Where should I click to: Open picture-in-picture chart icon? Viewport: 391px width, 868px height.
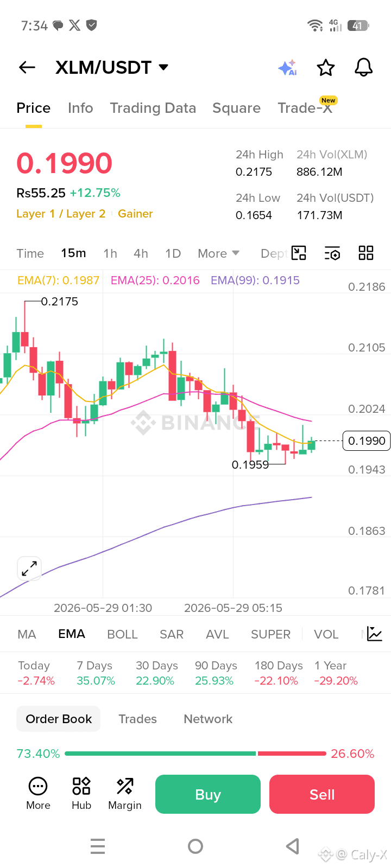[299, 253]
